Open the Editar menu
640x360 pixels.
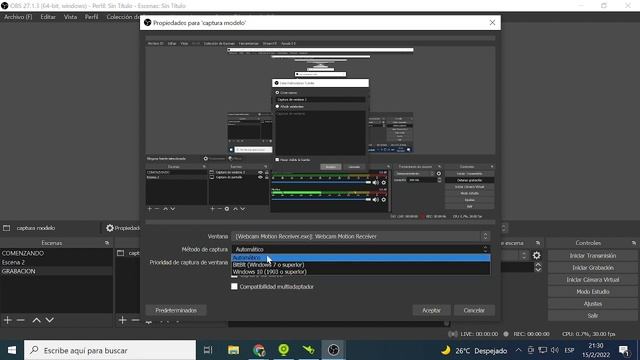pos(48,17)
